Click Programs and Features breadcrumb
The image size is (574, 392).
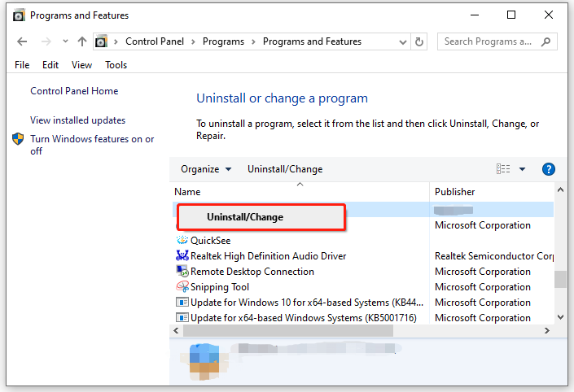coord(312,41)
